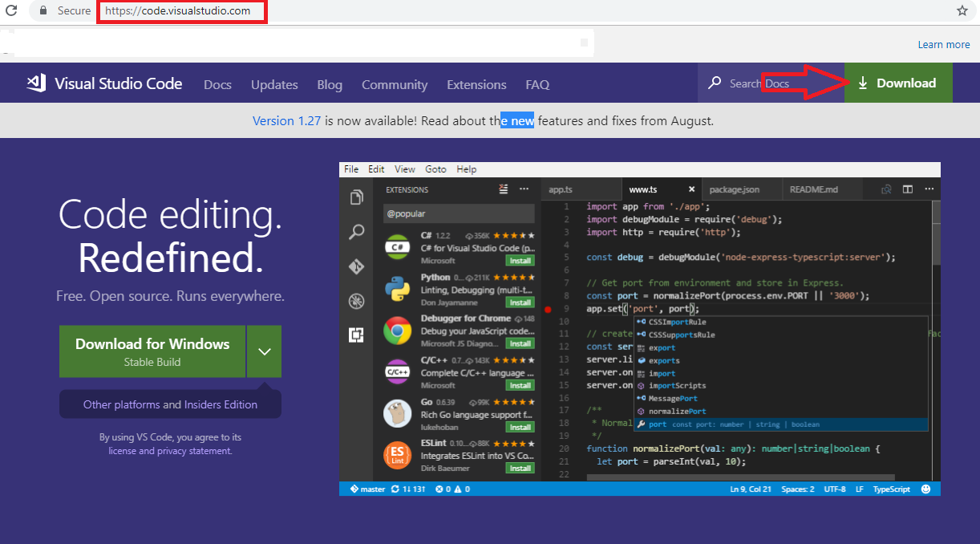Open the Help menu in the editor screenshot
This screenshot has width=980, height=544.
(x=467, y=169)
